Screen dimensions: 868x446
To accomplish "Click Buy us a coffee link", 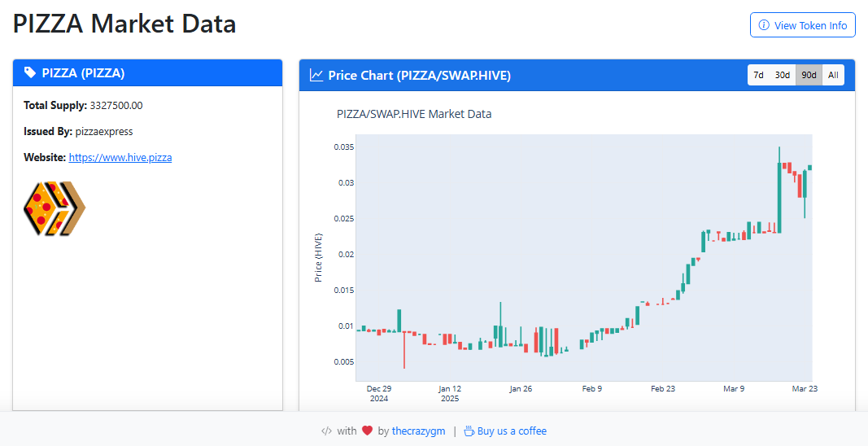I will coord(512,431).
